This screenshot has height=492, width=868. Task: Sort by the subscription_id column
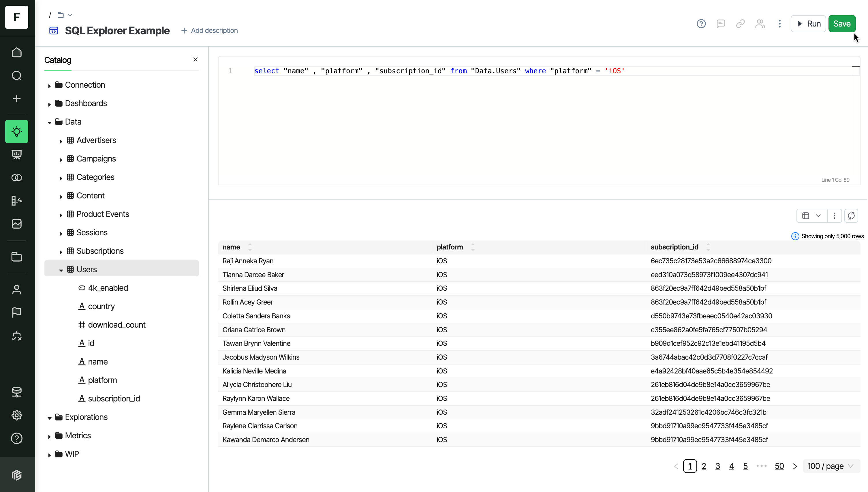click(x=708, y=247)
